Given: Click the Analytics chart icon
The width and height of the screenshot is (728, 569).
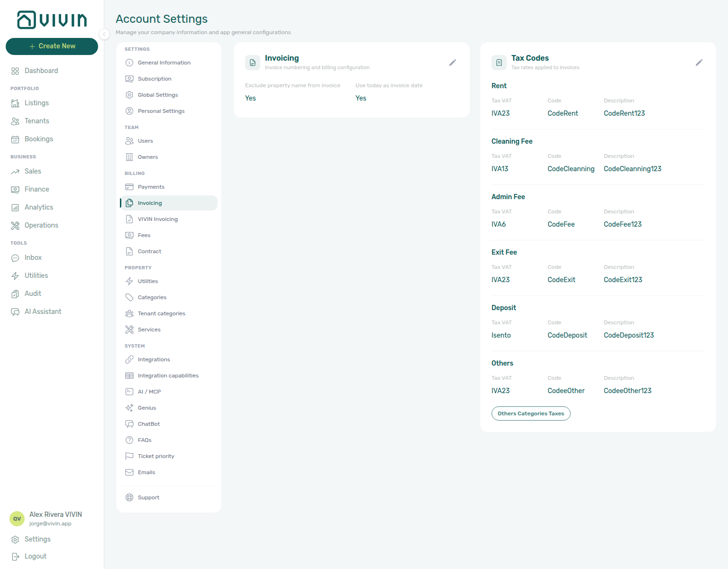Looking at the screenshot, I should (15, 208).
